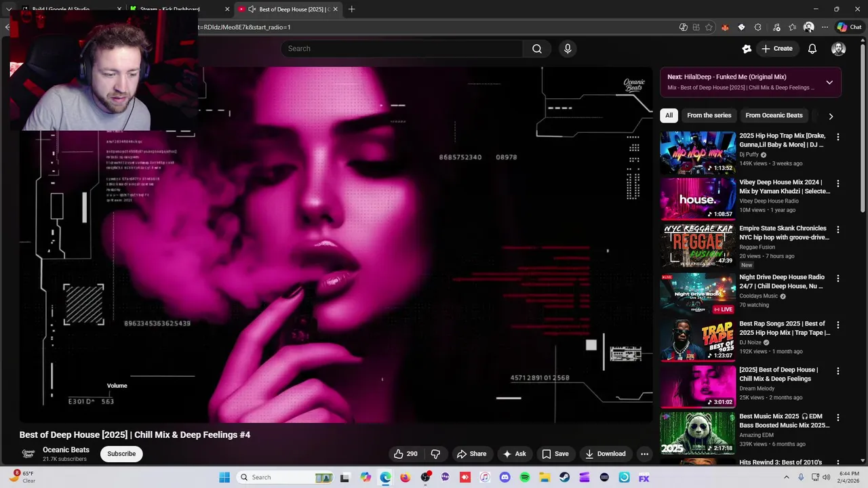Viewport: 868px width, 488px height.
Task: Click the Ask button
Action: point(514,454)
